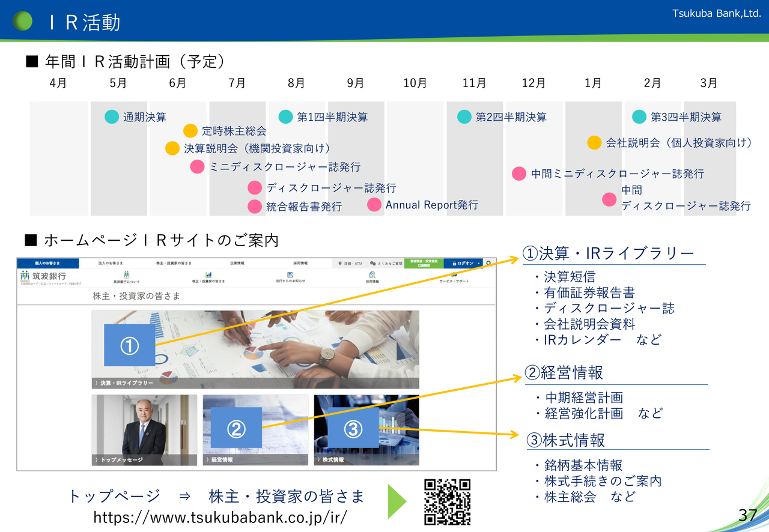The image size is (769, 532).
Task: Open the 企業情報 tab
Action: click(x=237, y=263)
